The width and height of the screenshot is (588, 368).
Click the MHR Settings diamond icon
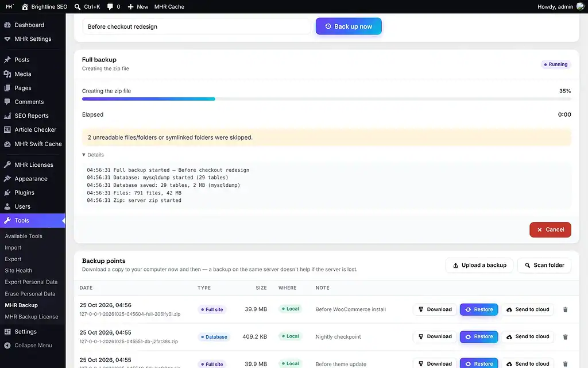[7, 39]
